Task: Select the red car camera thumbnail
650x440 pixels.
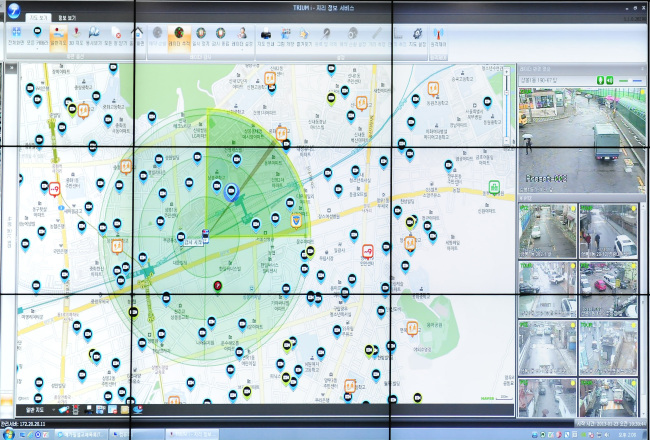Action: click(x=608, y=289)
